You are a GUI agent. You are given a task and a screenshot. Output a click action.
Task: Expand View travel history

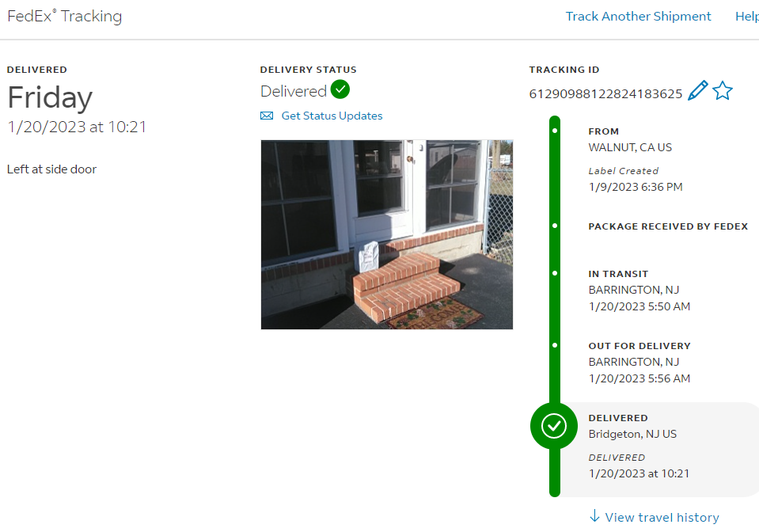662,518
